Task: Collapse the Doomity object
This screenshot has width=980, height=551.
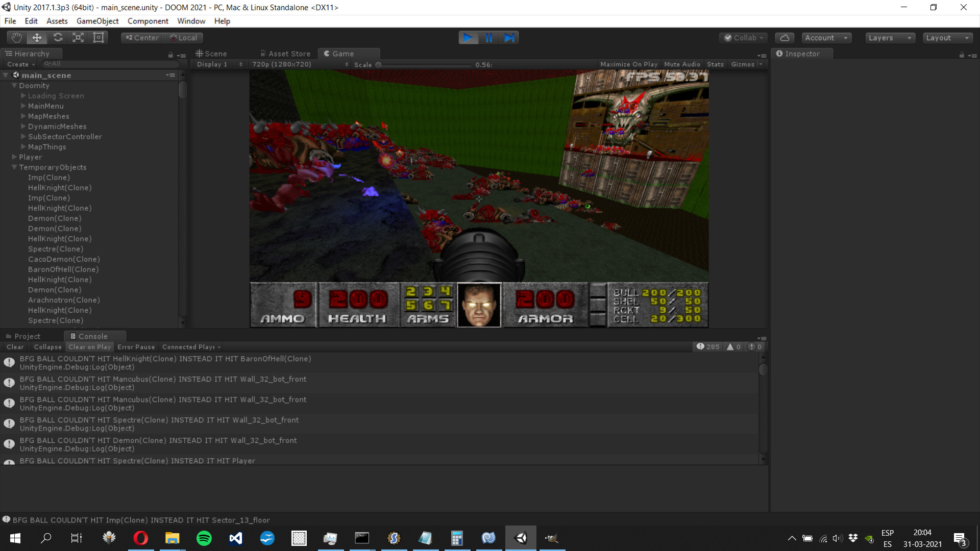Action: point(14,85)
